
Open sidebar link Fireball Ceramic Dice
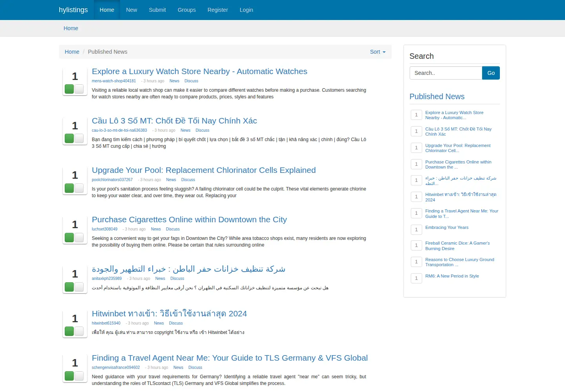[457, 246]
